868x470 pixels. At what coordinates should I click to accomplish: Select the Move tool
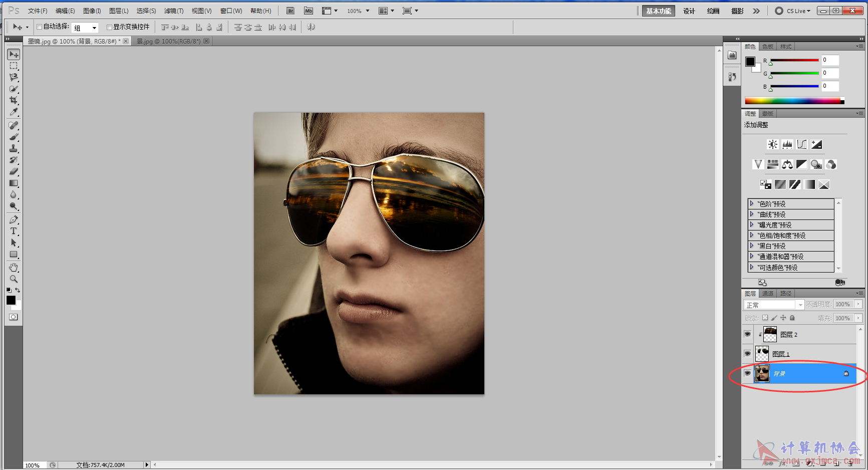pyautogui.click(x=14, y=54)
